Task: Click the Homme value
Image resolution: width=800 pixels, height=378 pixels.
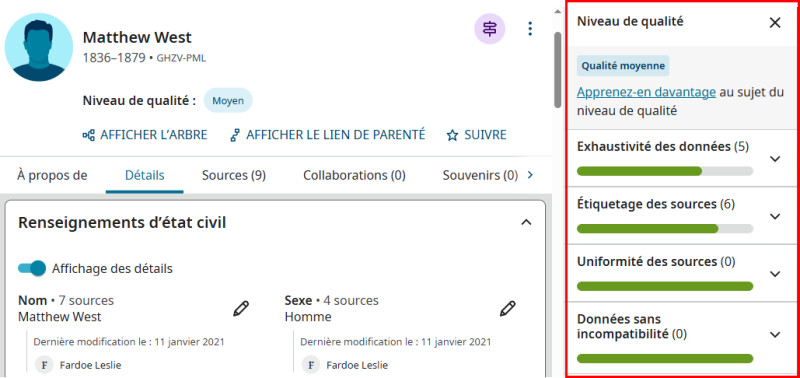Action: [308, 317]
